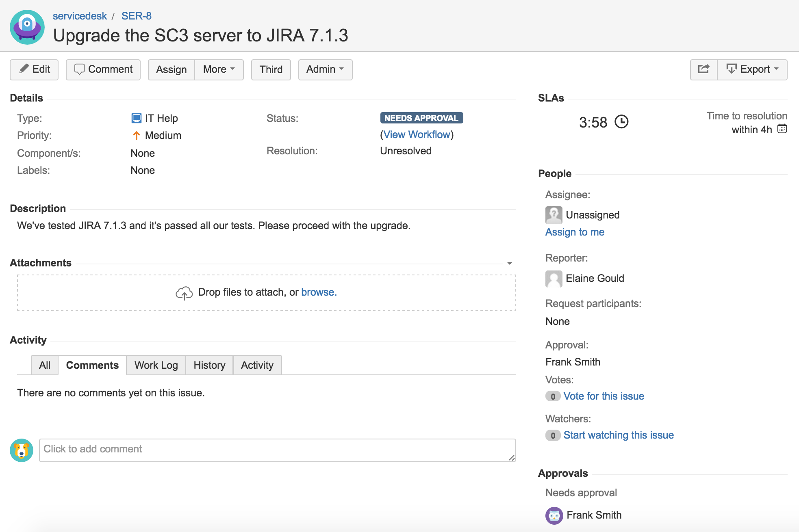Open the servicedesk breadcrumb link
The width and height of the screenshot is (799, 532).
(80, 16)
